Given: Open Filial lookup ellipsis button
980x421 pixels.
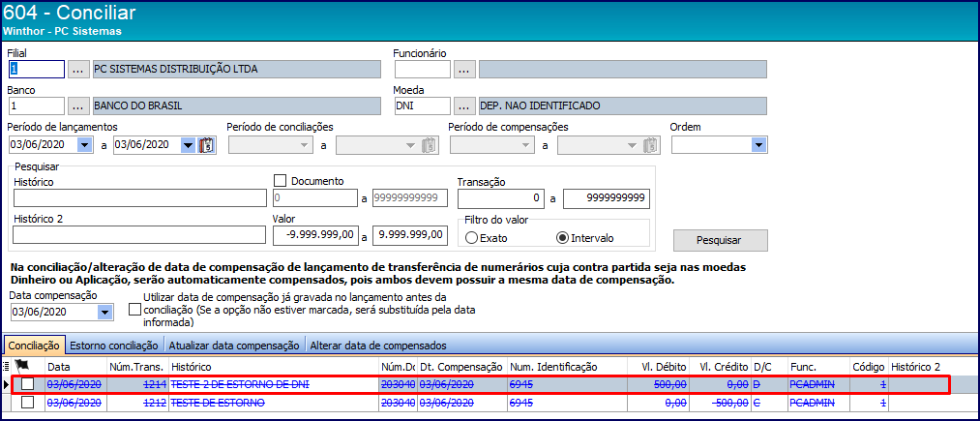Looking at the screenshot, I should (x=78, y=69).
